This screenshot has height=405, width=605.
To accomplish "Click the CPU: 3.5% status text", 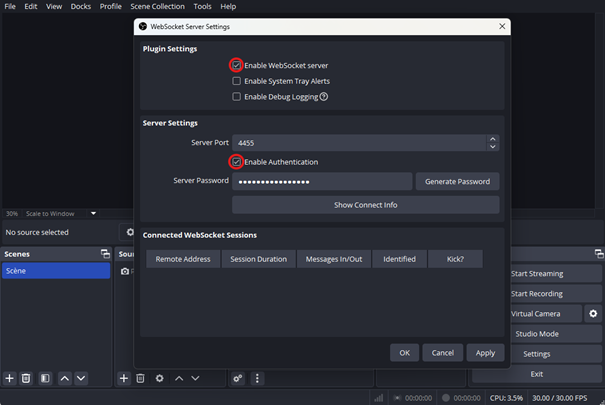I will [x=506, y=398].
